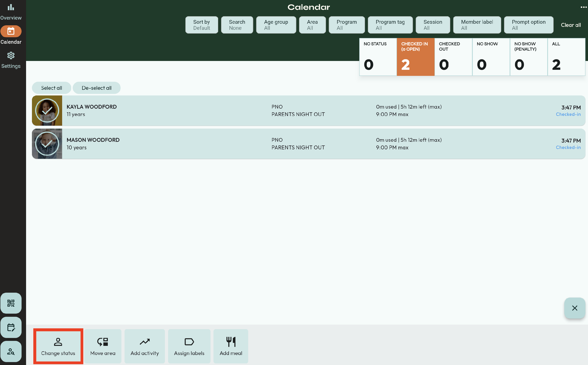The height and width of the screenshot is (365, 588).
Task: Click the Add meal utensils icon
Action: point(231,342)
